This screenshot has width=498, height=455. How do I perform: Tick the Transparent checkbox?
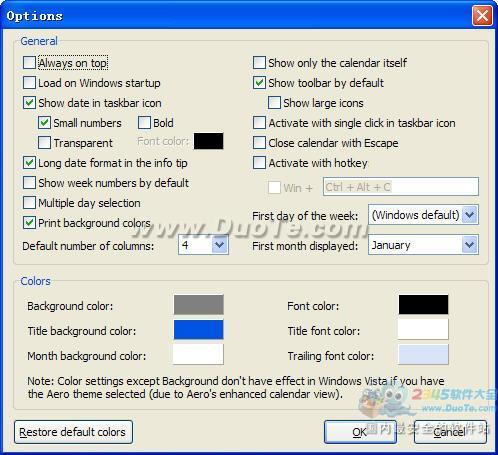(x=44, y=143)
